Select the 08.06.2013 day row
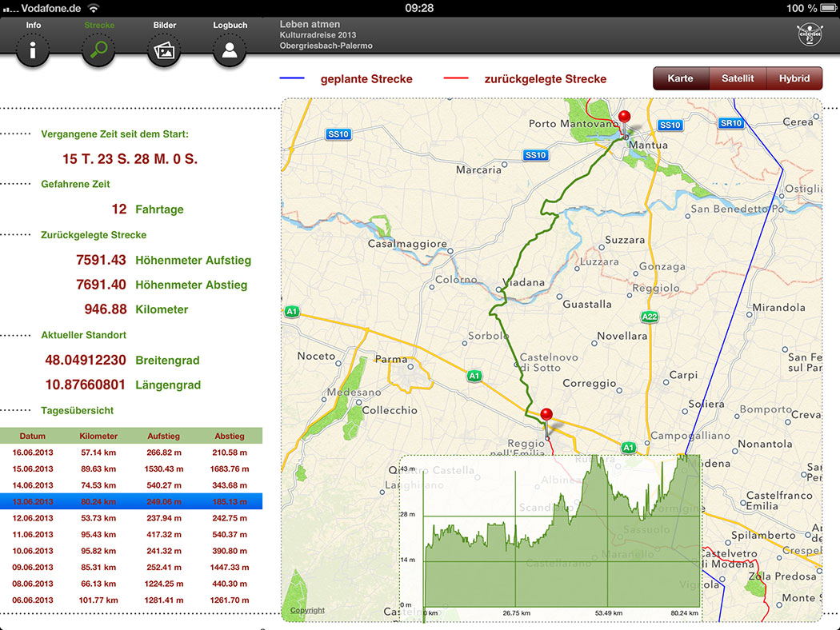Image resolution: width=840 pixels, height=630 pixels. 131,584
